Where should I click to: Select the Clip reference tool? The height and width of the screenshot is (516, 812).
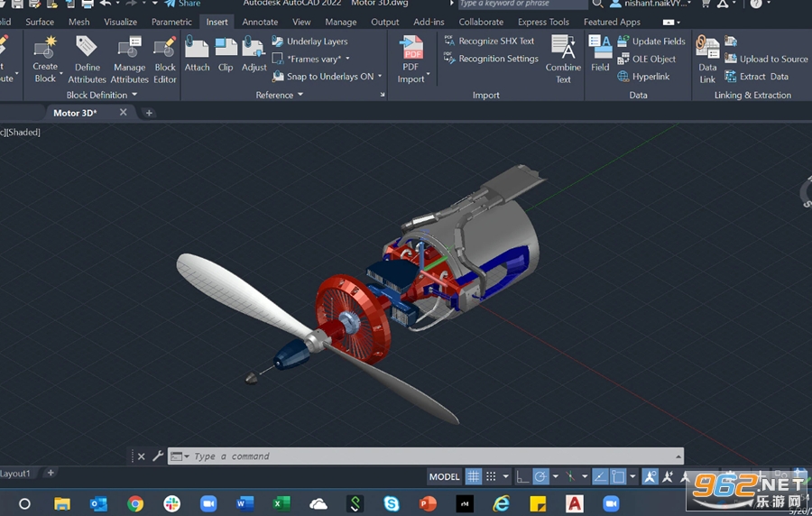(226, 54)
